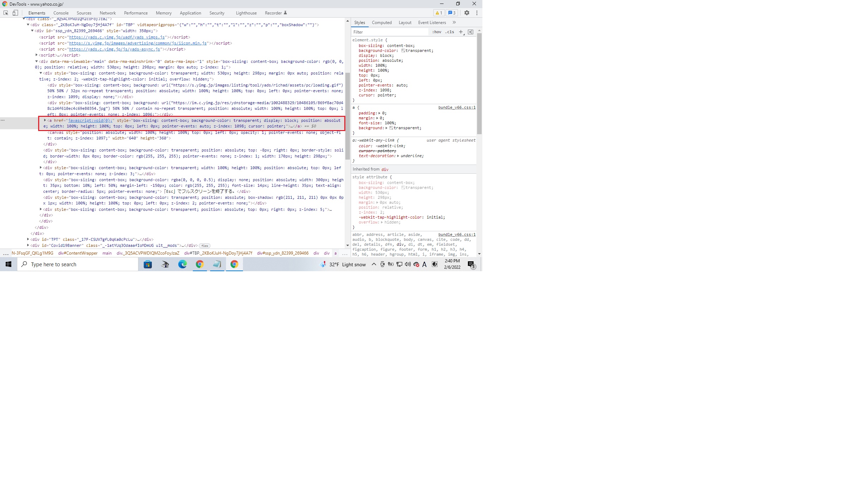This screenshot has width=868, height=488.
Task: Open the DevTools three-dot menu
Action: tap(477, 13)
